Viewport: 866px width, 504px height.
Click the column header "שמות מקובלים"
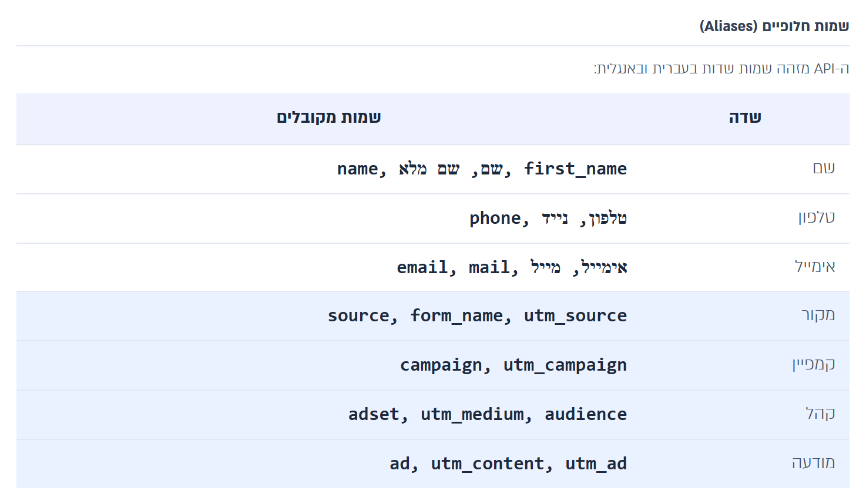click(x=329, y=117)
